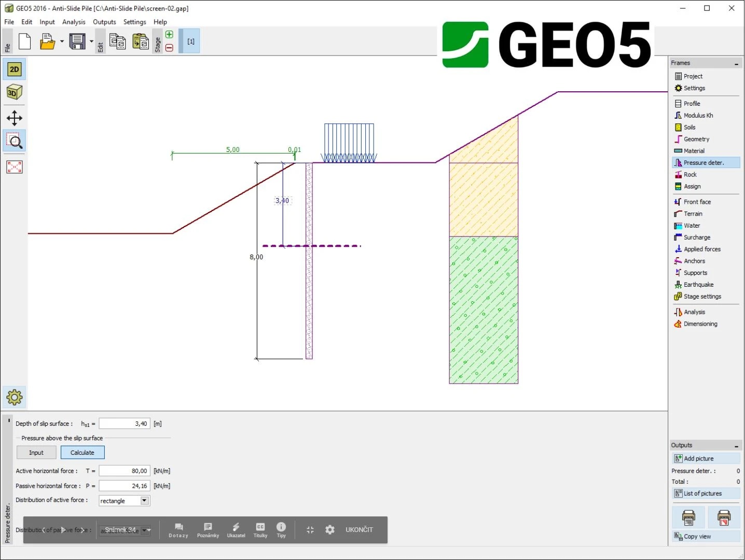Fit the drawing to the window
Viewport: 745px width, 560px height.
[x=15, y=167]
